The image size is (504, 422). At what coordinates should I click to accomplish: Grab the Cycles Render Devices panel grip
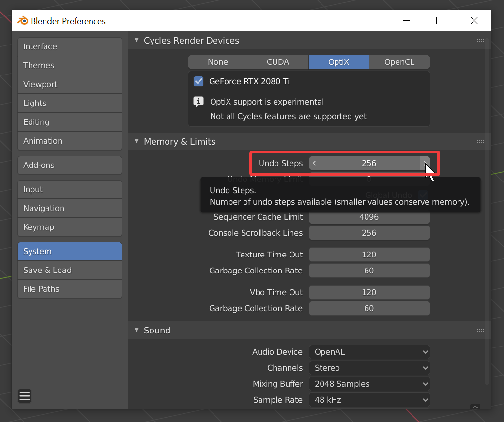pyautogui.click(x=480, y=40)
